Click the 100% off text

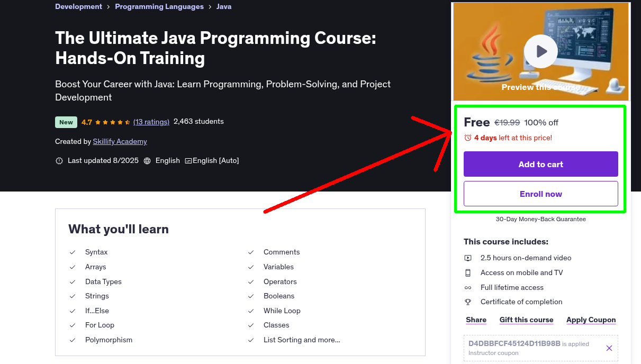point(541,123)
